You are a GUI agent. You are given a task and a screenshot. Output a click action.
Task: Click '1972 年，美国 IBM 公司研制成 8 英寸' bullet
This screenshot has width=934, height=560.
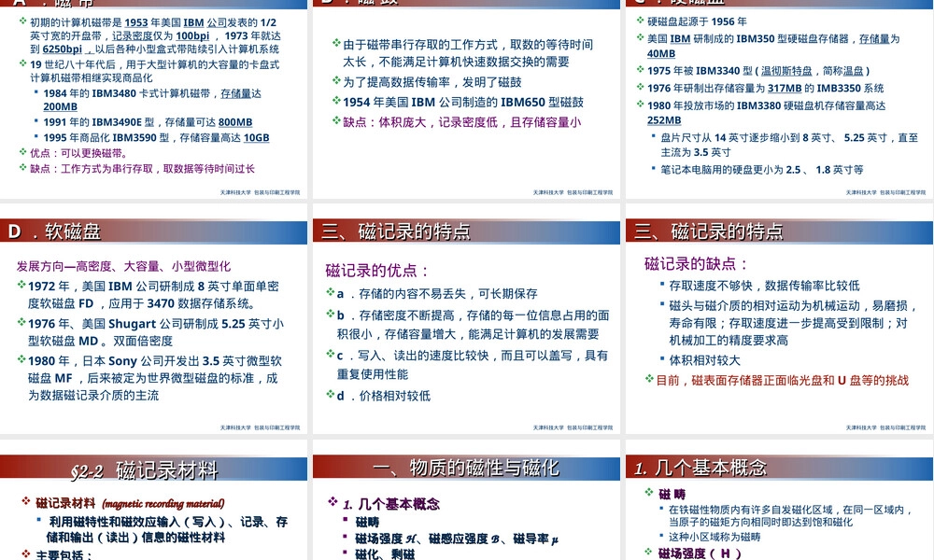click(154, 295)
